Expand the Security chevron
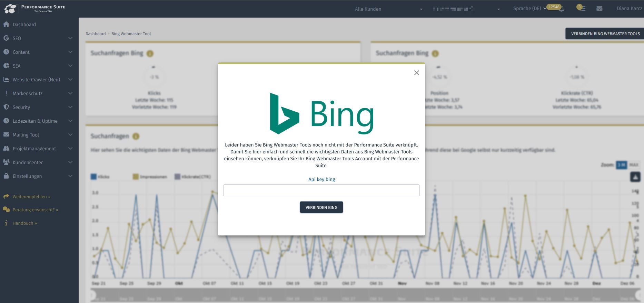Screen dimensions: 644x303 (x=70, y=107)
